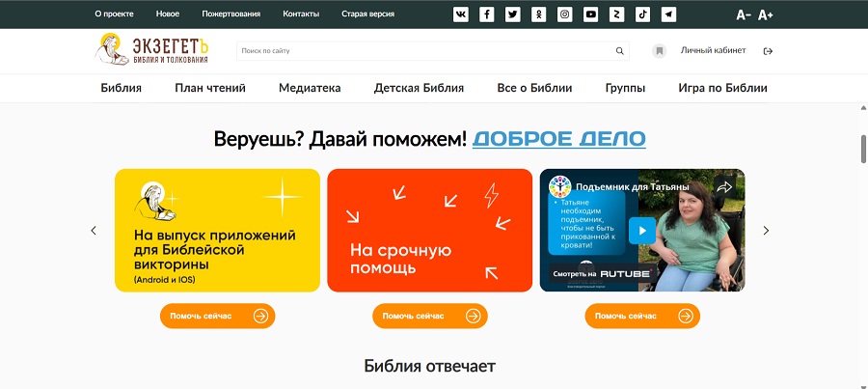Click the ДОБРОЕ ДЕЛО link
The image size is (868, 389).
tap(558, 139)
